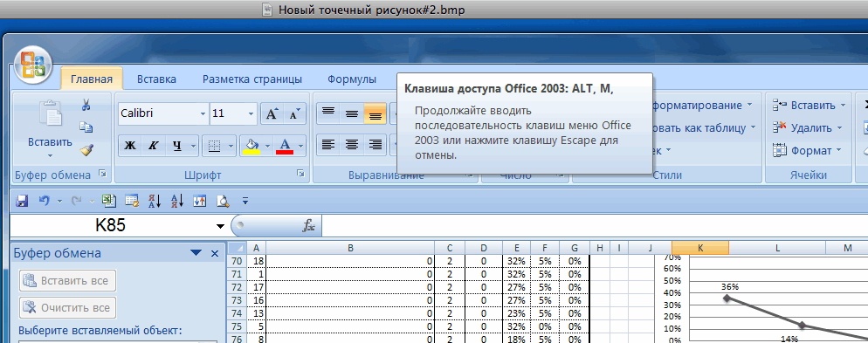Open Undo history dropdown arrow
This screenshot has width=868, height=343.
pos(59,202)
